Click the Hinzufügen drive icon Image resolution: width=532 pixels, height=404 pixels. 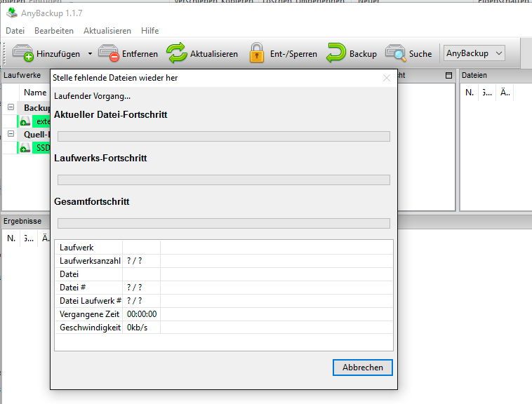coord(22,53)
